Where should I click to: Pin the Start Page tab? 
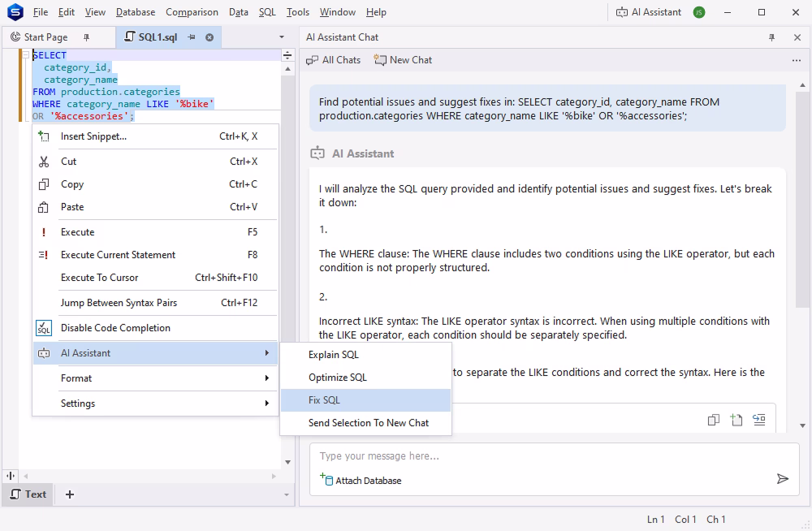click(87, 37)
